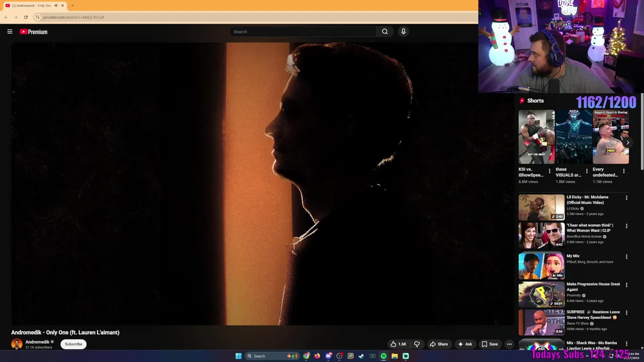Open options for My Mix
Viewport: 644px width, 362px height.
[626, 256]
